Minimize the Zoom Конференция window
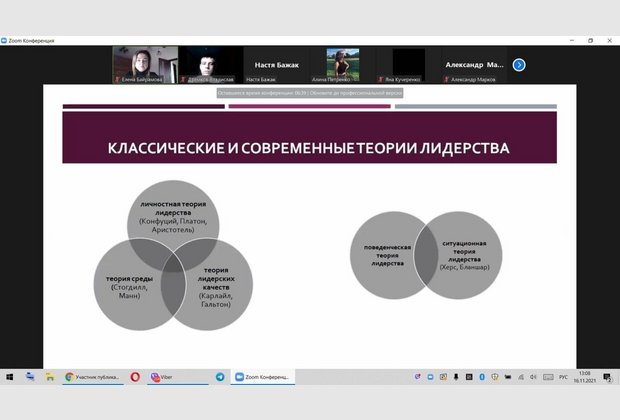The image size is (620, 420). coord(572,40)
